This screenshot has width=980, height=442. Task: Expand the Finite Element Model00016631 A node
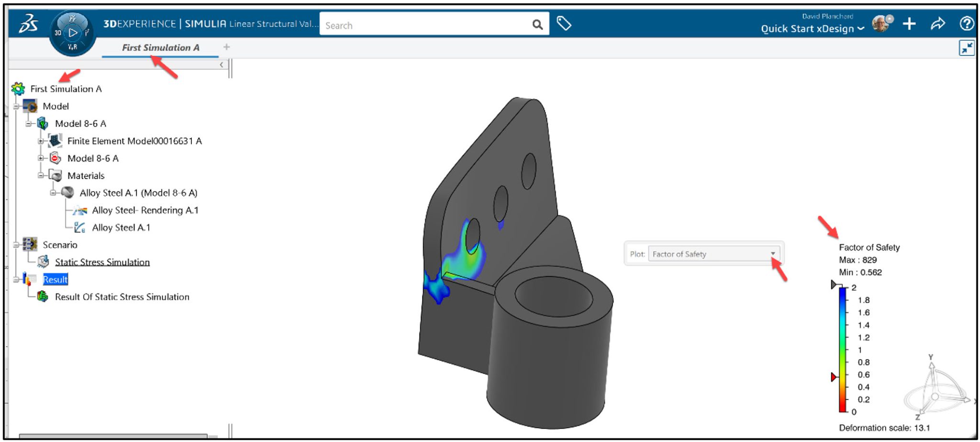(41, 141)
